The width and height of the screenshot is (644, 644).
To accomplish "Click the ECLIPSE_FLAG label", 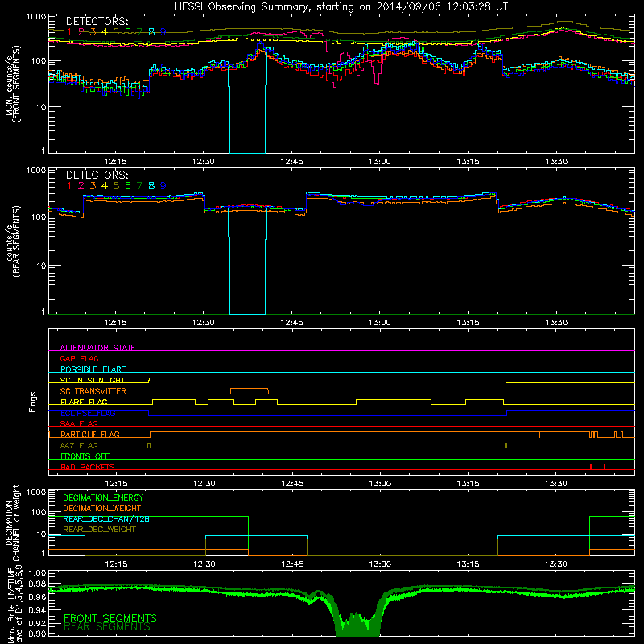I will (88, 413).
